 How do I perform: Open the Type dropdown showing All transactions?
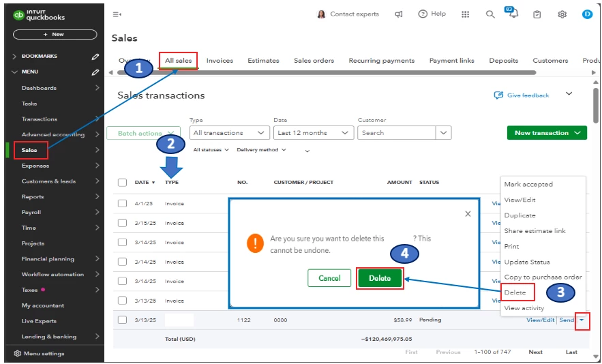pos(229,133)
